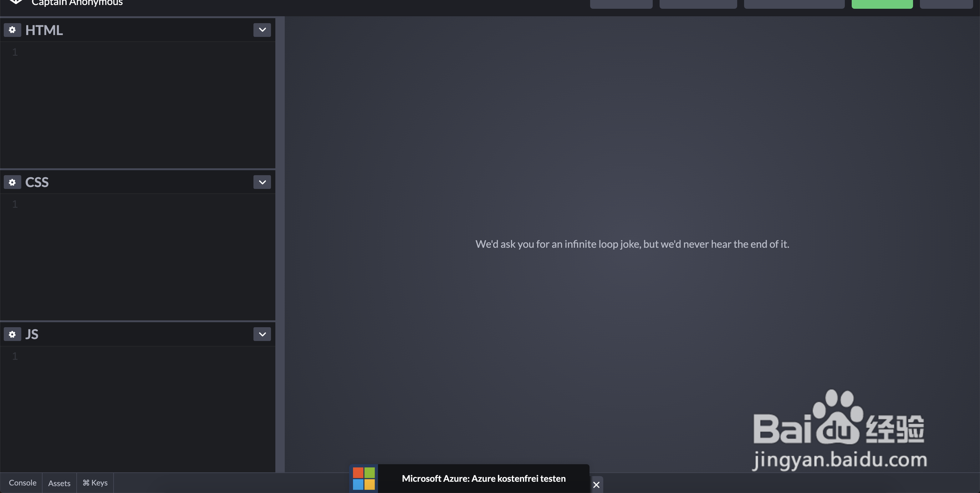The image size is (980, 493).
Task: Open the Microsoft Azure kostenfrei testen ad
Action: [483, 479]
